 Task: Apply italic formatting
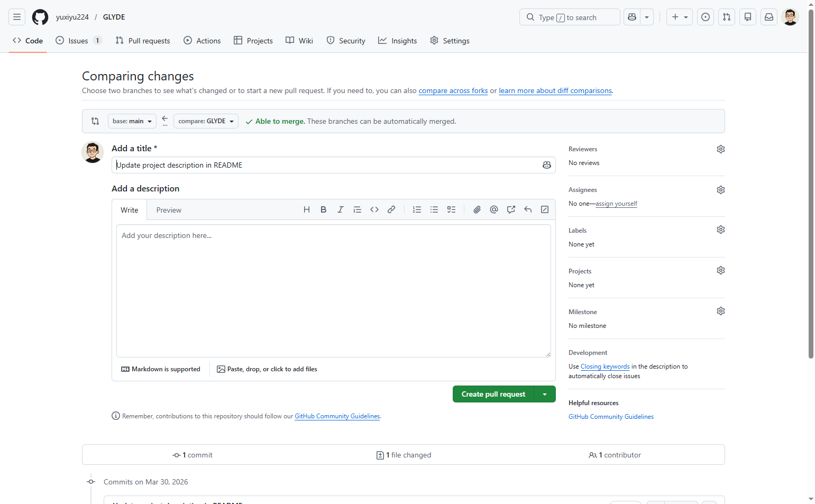[x=341, y=209]
